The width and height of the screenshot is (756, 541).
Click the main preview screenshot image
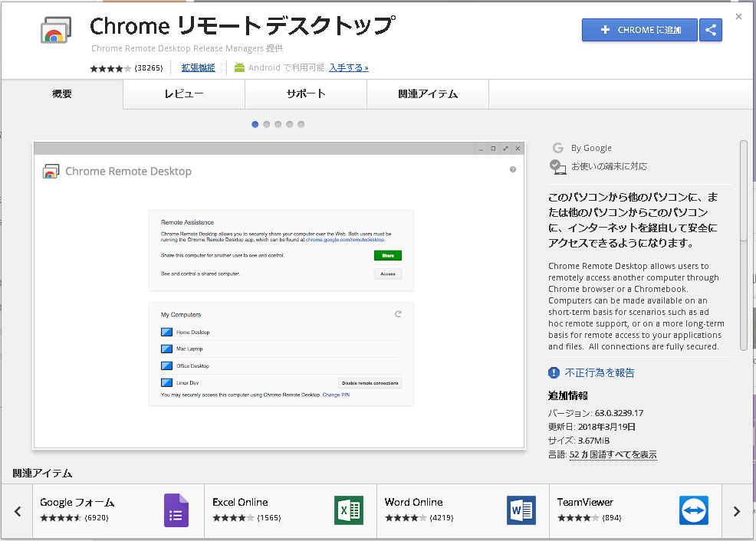click(x=279, y=295)
